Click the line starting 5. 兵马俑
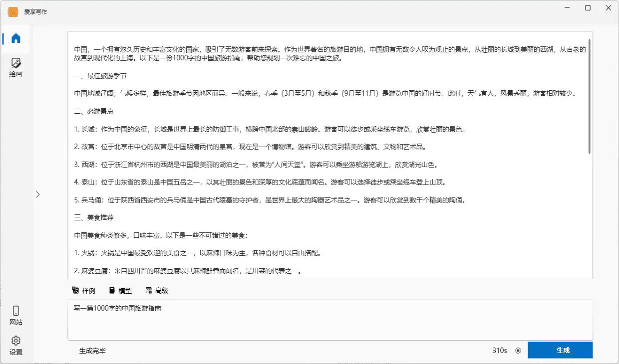619x364 pixels. tap(270, 200)
